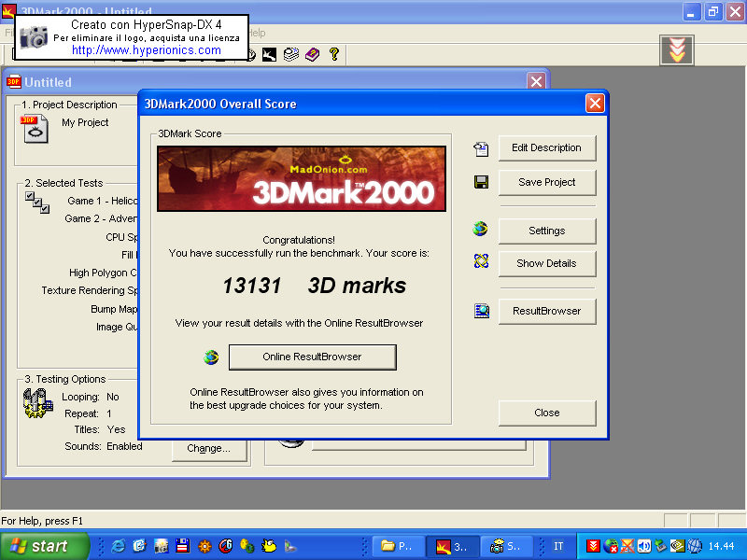Click the 'High Polygon C' test entry
This screenshot has width=747, height=560.
103,273
